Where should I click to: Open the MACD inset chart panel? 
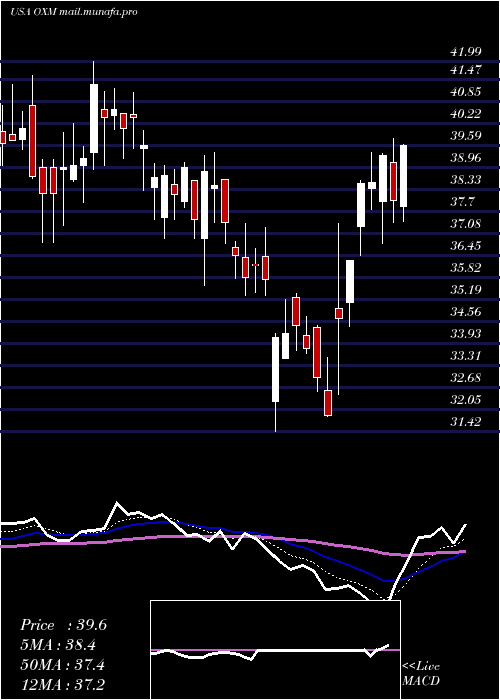point(275,650)
